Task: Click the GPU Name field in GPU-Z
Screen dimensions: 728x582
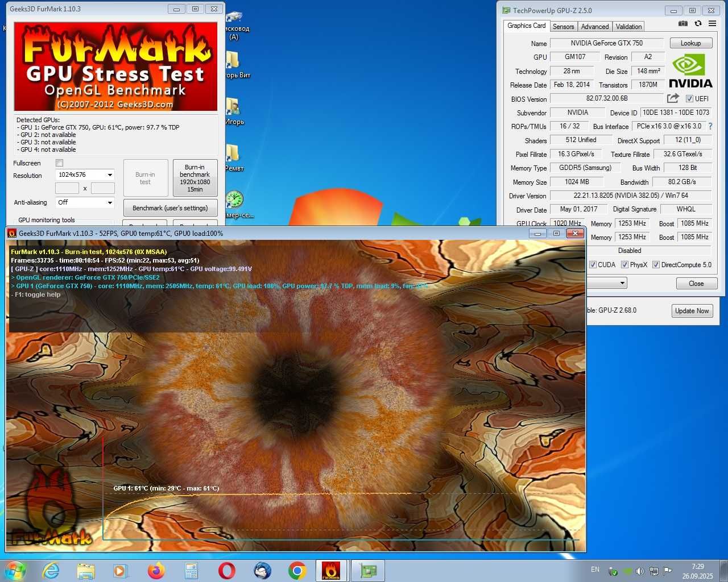Action: pyautogui.click(x=606, y=43)
